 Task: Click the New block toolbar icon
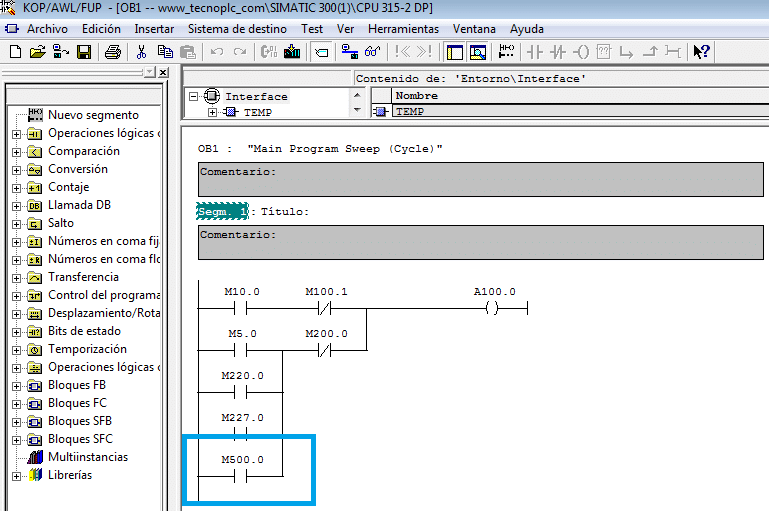(x=15, y=51)
